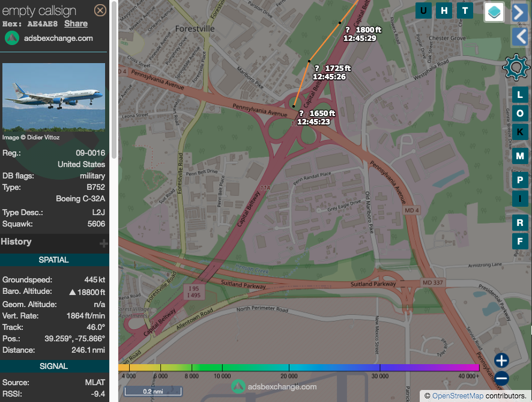The height and width of the screenshot is (402, 532).
Task: Click the I 95 I 495 shield
Action: coord(194,292)
